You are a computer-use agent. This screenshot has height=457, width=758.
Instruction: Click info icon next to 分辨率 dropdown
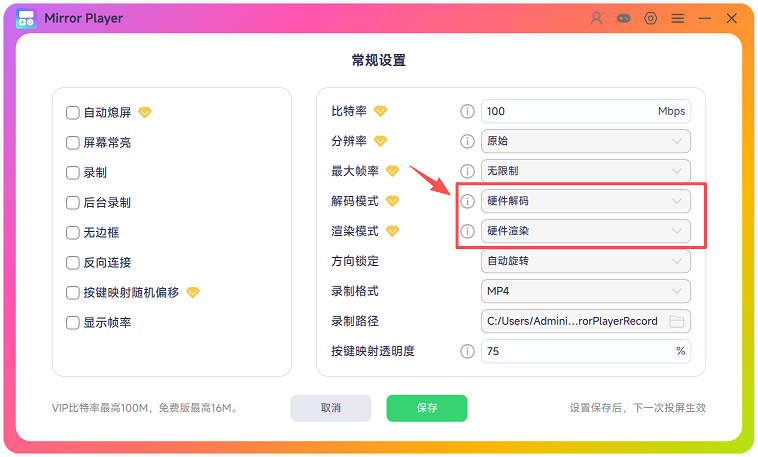(x=467, y=141)
